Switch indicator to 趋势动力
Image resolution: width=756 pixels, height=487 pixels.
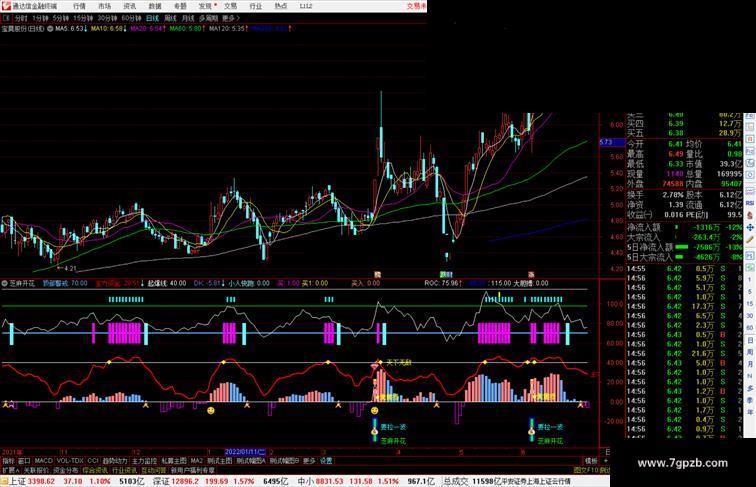click(x=115, y=461)
